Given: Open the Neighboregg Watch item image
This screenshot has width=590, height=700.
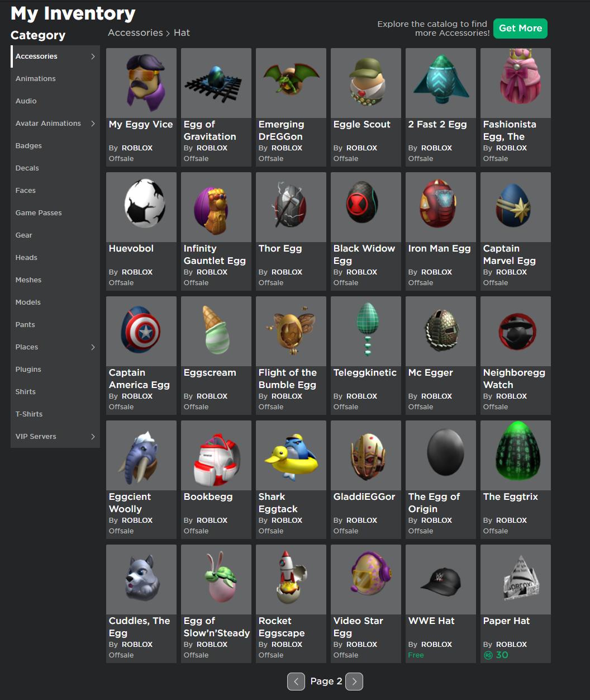Looking at the screenshot, I should 516,331.
